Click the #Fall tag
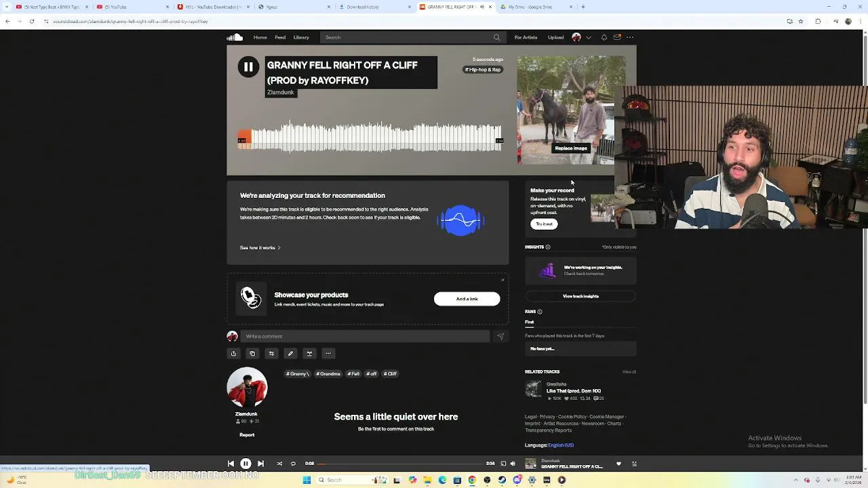 [353, 373]
